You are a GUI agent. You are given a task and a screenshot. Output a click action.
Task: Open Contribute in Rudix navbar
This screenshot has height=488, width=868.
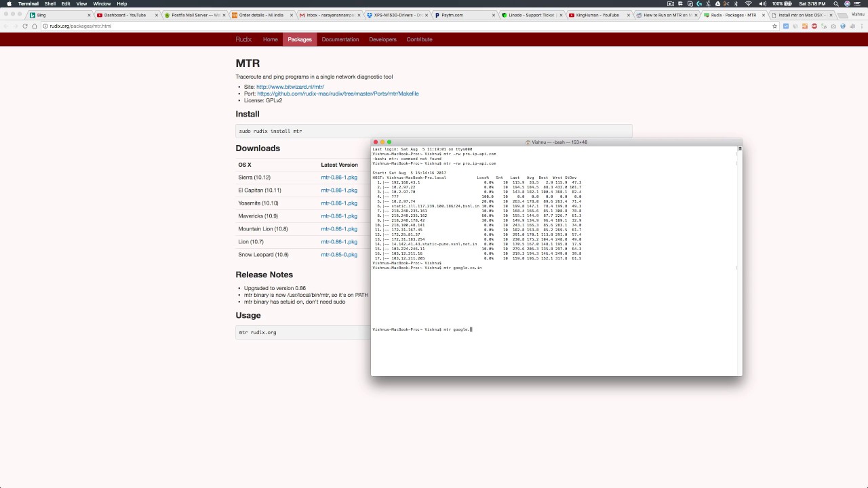(419, 39)
